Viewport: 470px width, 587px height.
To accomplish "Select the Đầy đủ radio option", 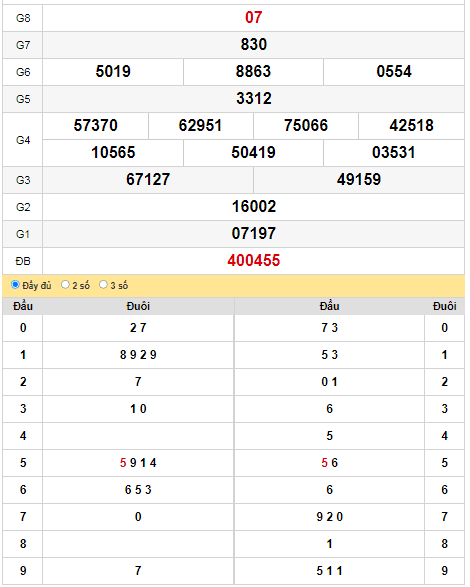I will coord(15,285).
